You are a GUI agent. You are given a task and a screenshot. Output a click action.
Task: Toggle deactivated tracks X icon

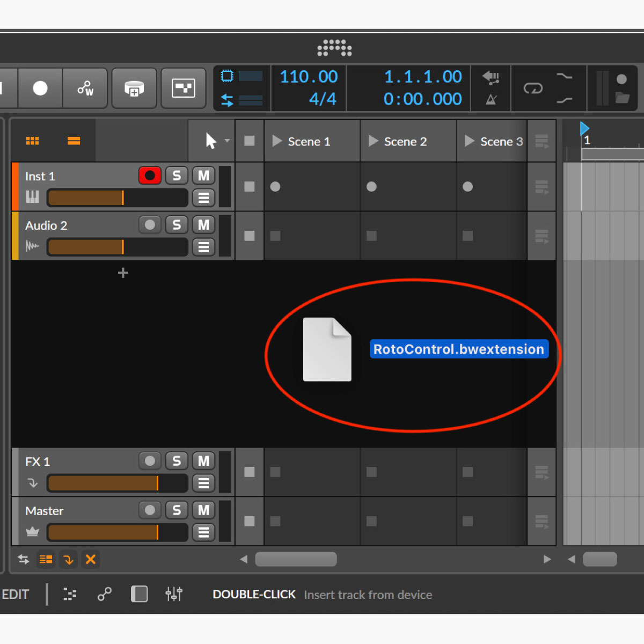(91, 559)
